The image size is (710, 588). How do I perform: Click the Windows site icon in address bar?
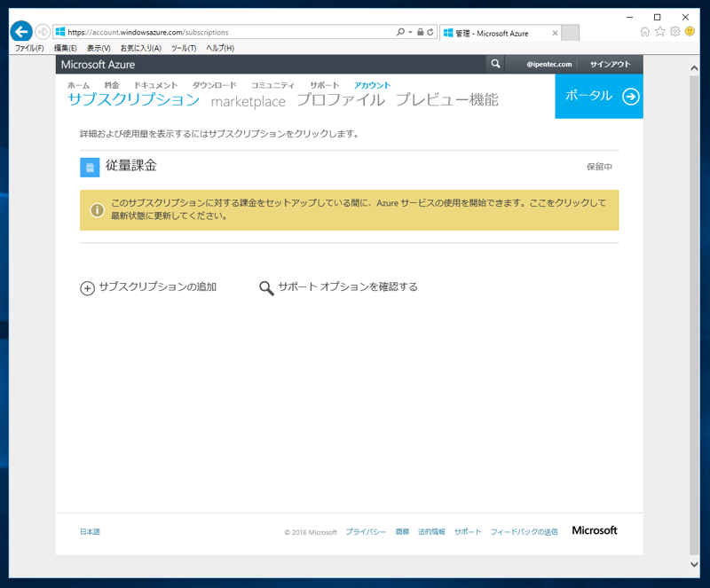click(59, 32)
